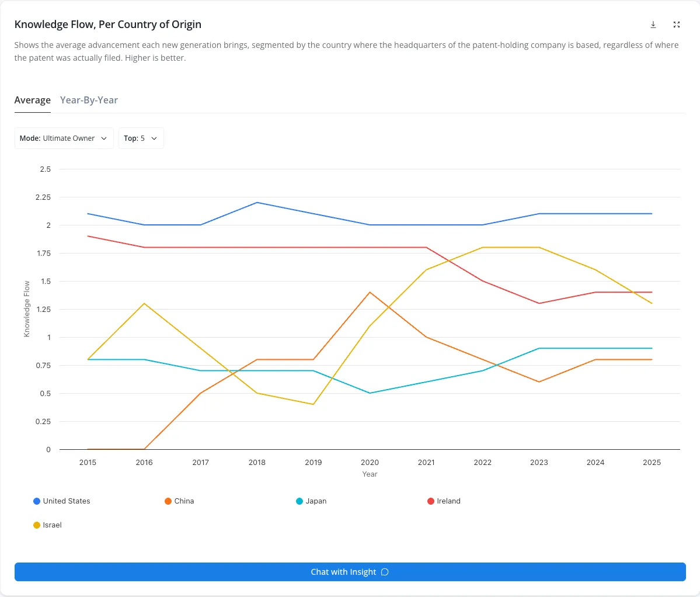
Task: Click the chat bubble icon in button
Action: pyautogui.click(x=385, y=572)
